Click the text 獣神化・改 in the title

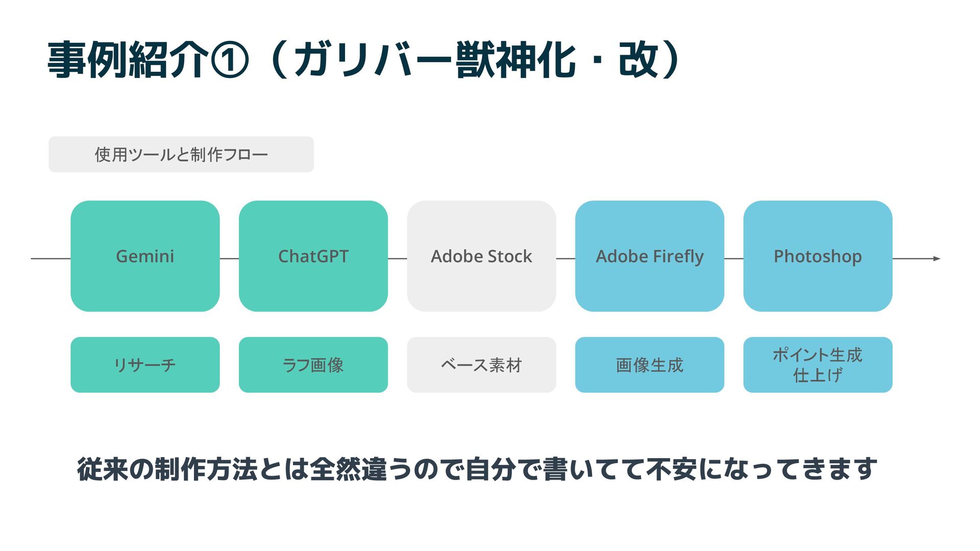[x=557, y=60]
